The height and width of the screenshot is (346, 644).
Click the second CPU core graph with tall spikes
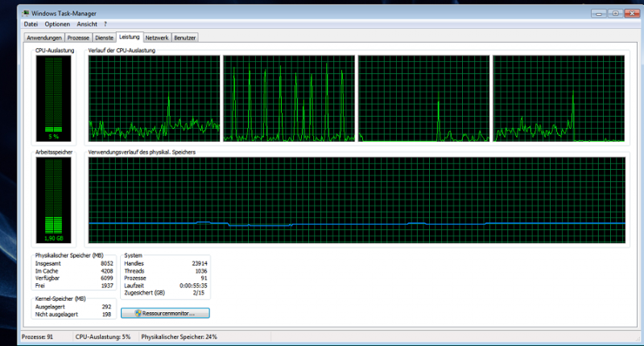289,98
